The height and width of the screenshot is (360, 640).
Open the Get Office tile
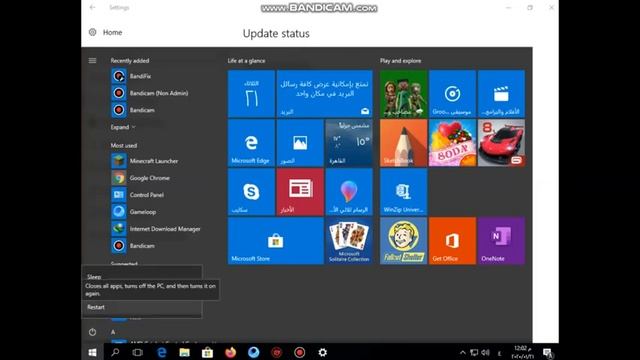click(452, 241)
